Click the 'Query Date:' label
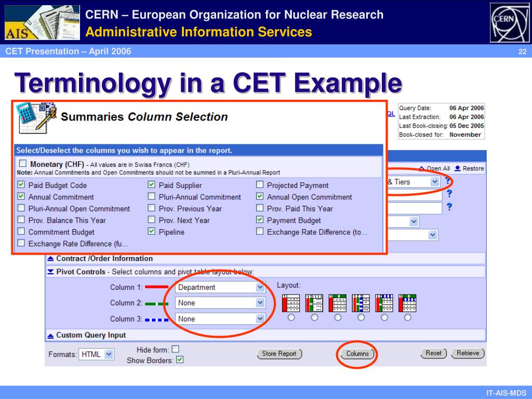The height and width of the screenshot is (399, 532). tap(415, 108)
